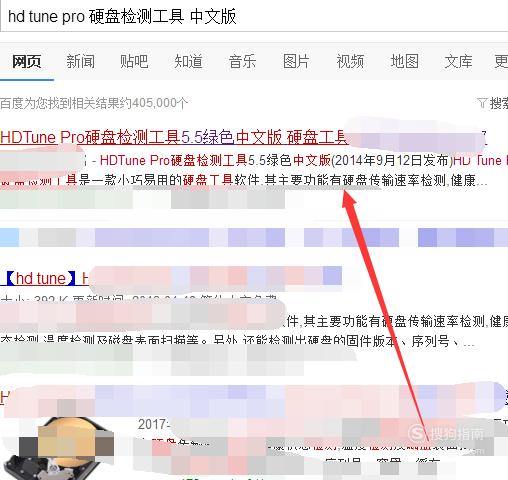Click the result count text 405,000个

pos(160,103)
